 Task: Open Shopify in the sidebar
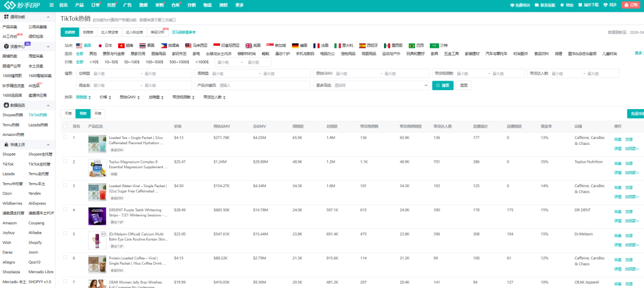pyautogui.click(x=35, y=243)
